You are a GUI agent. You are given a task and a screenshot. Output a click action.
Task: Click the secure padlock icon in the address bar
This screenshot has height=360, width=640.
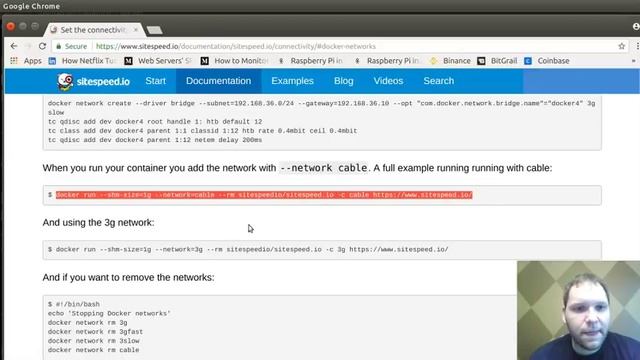[x=59, y=47]
